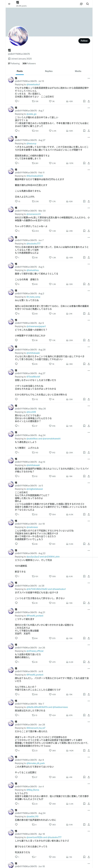
Task: Share the Feb 11 reply to @GeOzaka2023
Action: [x=89, y=202]
